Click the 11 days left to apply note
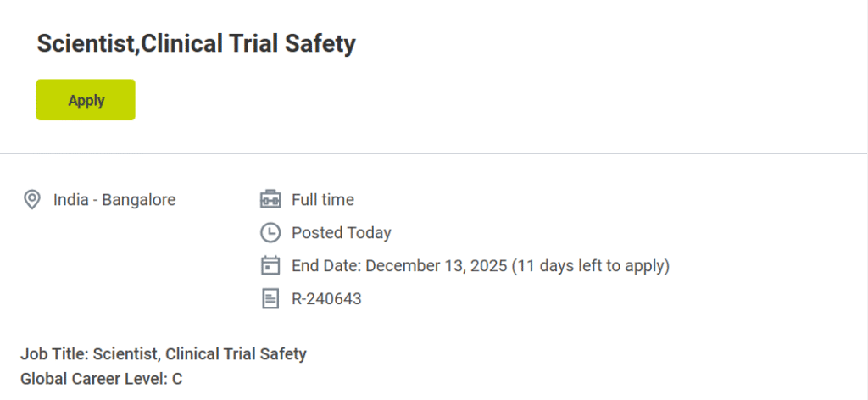 590,265
